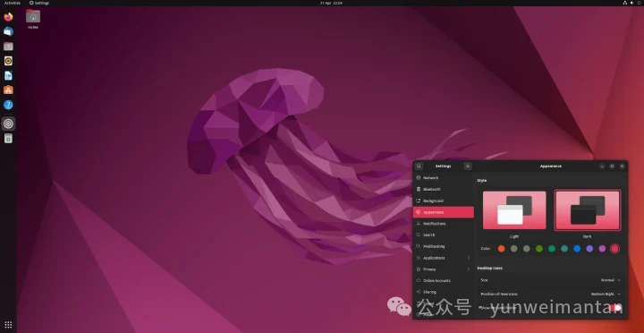The image size is (644, 333).
Task: Select Appearance in the Settings sidebar
Action: [444, 212]
